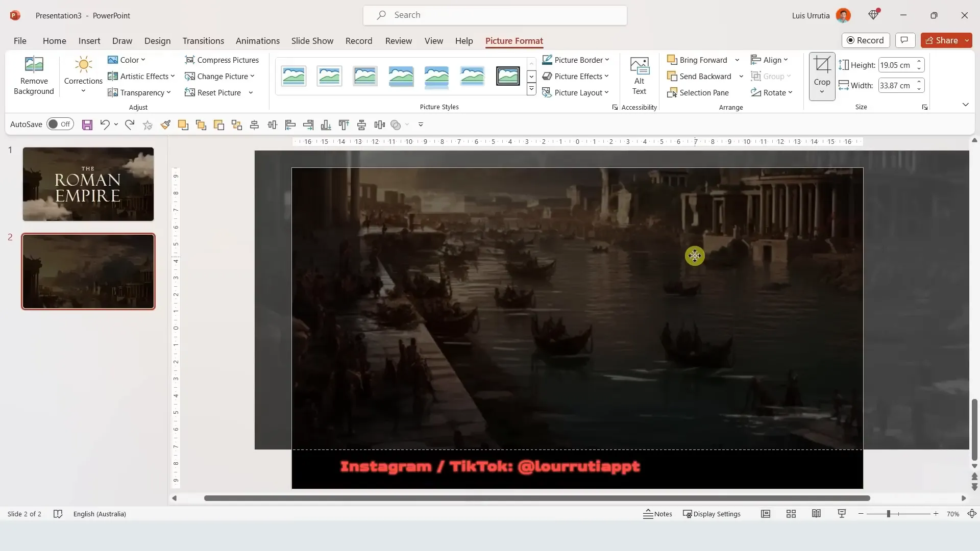
Task: Expand the Reset Picture arrow options
Action: click(251, 92)
